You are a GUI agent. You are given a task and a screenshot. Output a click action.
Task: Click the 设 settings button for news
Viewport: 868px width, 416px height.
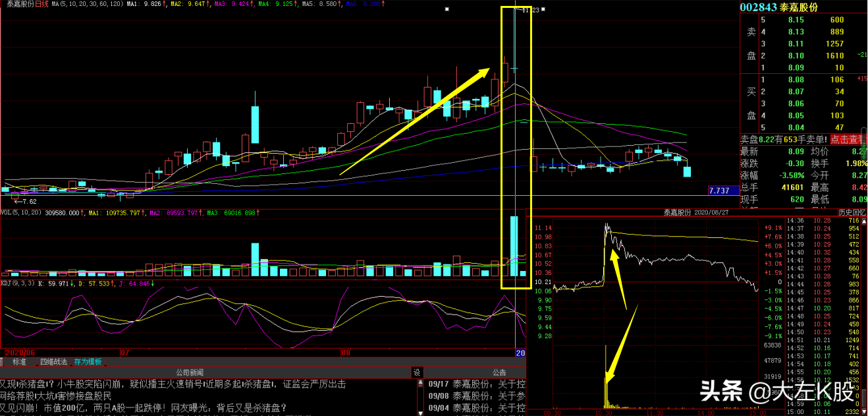(416, 372)
